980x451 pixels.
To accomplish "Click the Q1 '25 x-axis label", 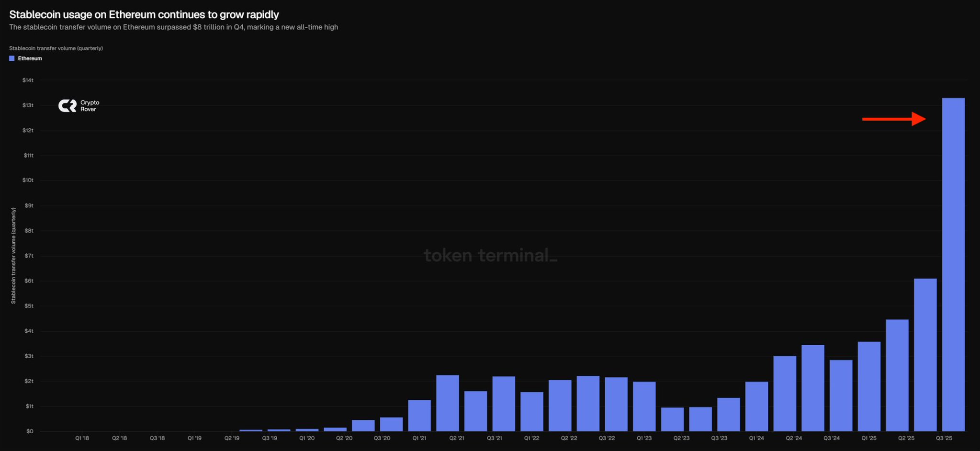I will pos(869,438).
